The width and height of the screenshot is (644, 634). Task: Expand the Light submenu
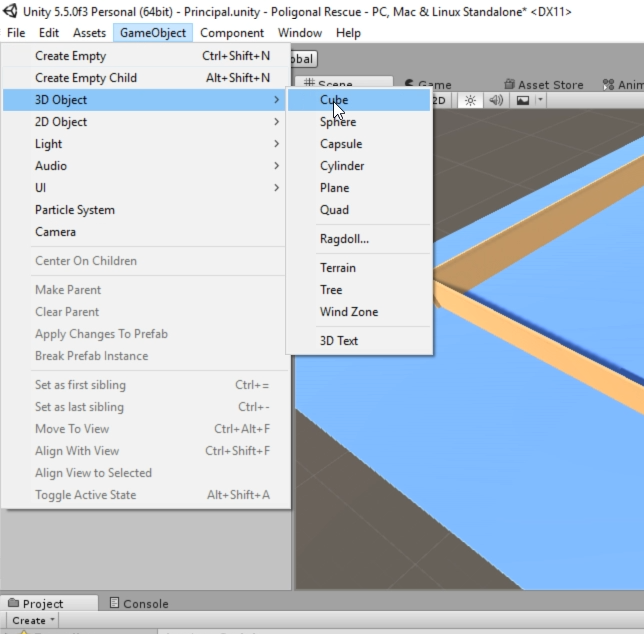coord(144,144)
